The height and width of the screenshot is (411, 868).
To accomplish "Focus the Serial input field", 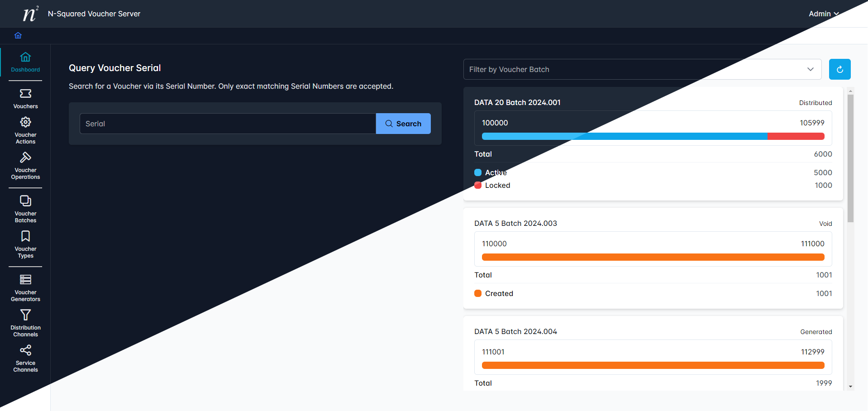I will (x=228, y=124).
